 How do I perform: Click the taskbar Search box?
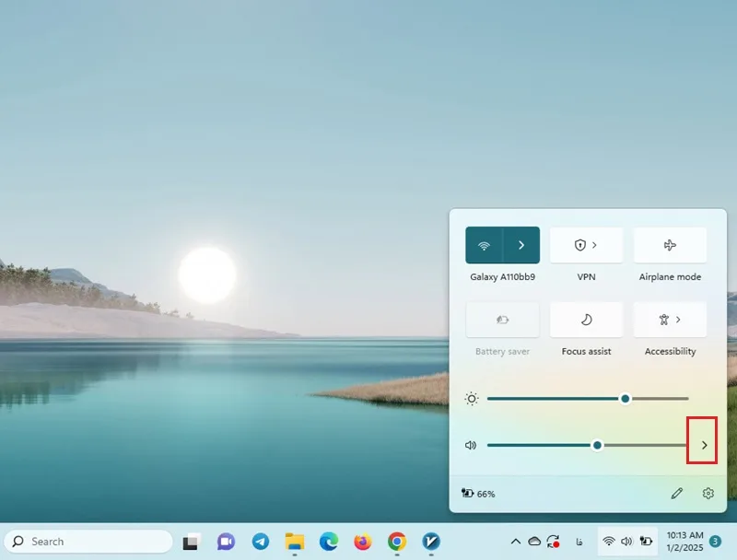pyautogui.click(x=88, y=542)
